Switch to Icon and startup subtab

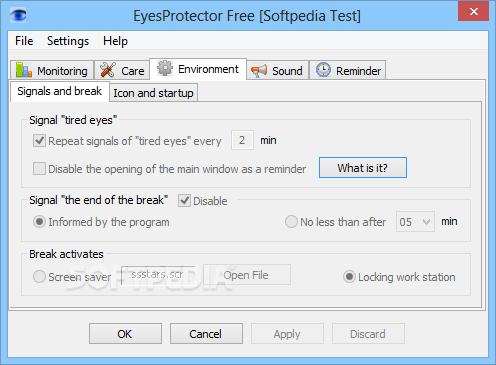(153, 93)
